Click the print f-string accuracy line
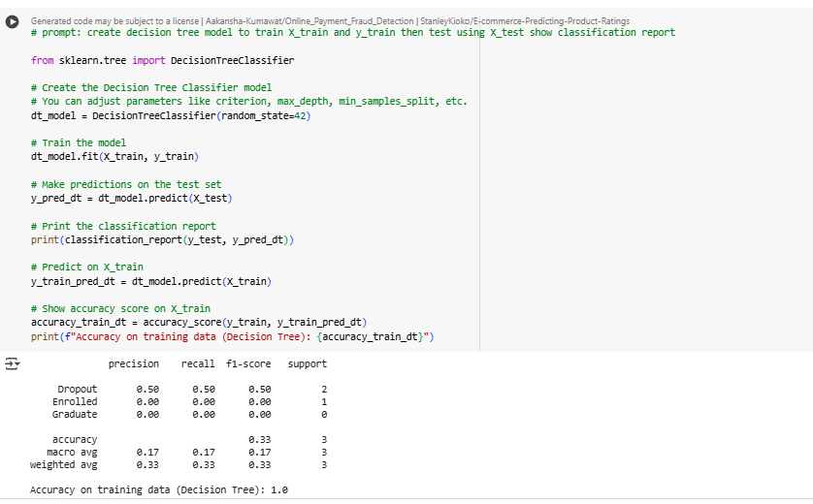 point(232,336)
